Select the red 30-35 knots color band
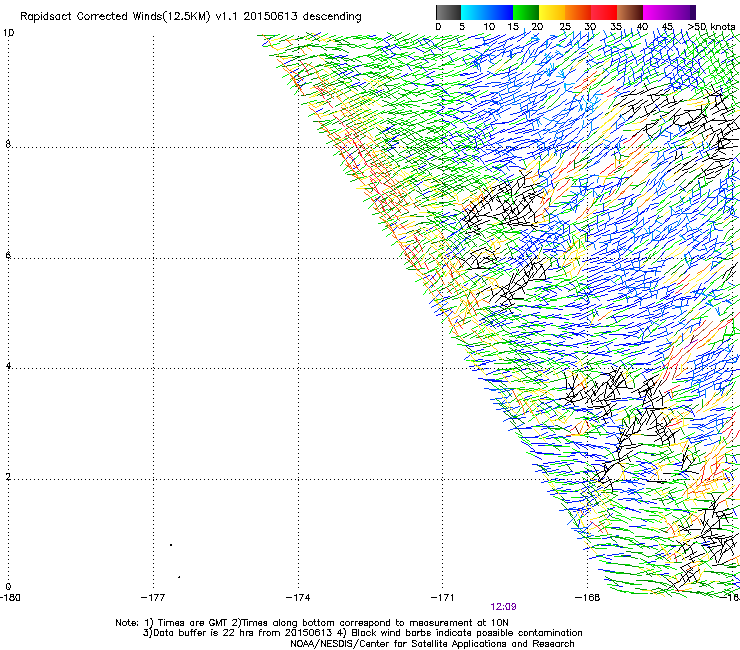This screenshot has width=740, height=650. tap(604, 12)
